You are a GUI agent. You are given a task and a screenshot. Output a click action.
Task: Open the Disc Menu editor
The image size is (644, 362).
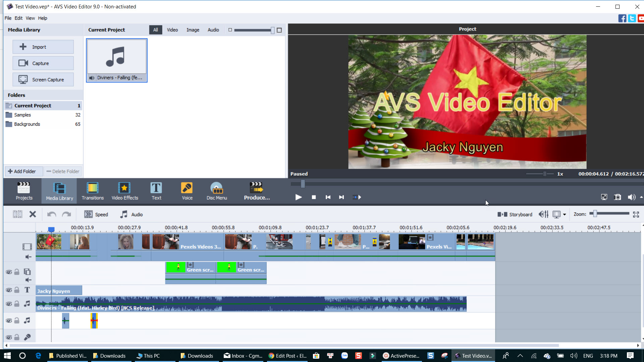216,191
